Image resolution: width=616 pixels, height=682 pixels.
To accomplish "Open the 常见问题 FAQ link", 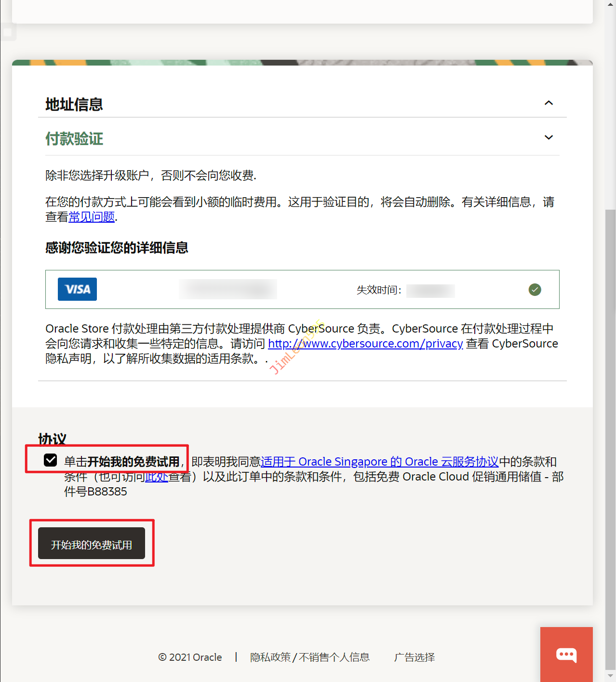I will [92, 217].
